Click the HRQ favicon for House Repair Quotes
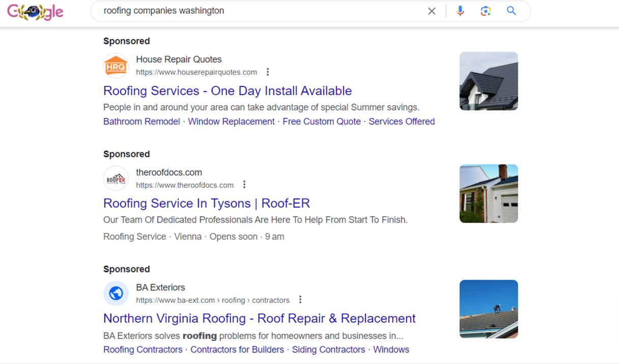 (116, 65)
